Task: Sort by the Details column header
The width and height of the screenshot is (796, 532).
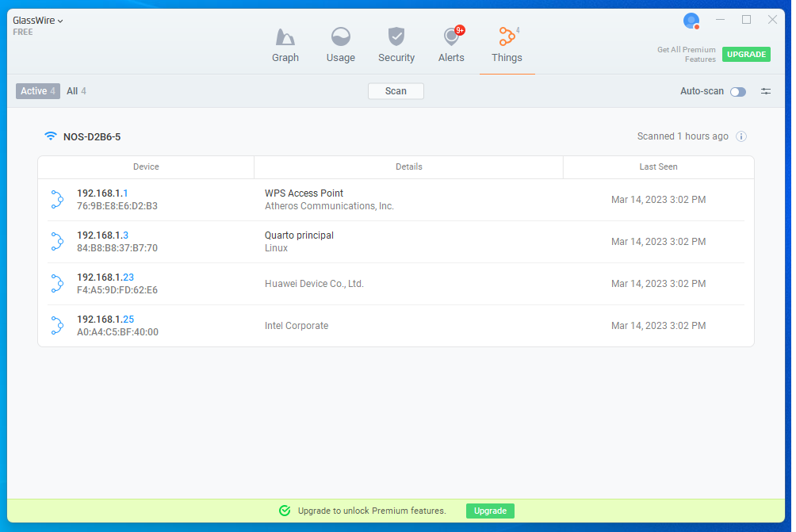Action: pos(408,167)
